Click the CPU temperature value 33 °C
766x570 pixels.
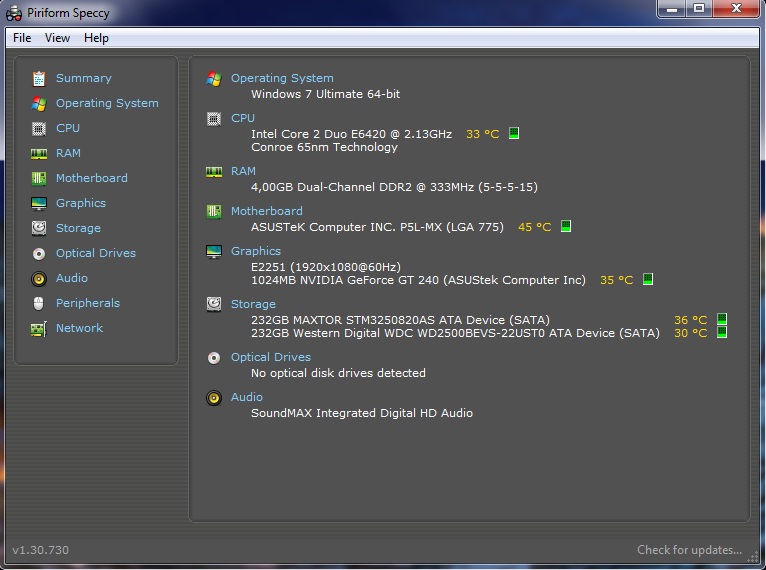[483, 134]
